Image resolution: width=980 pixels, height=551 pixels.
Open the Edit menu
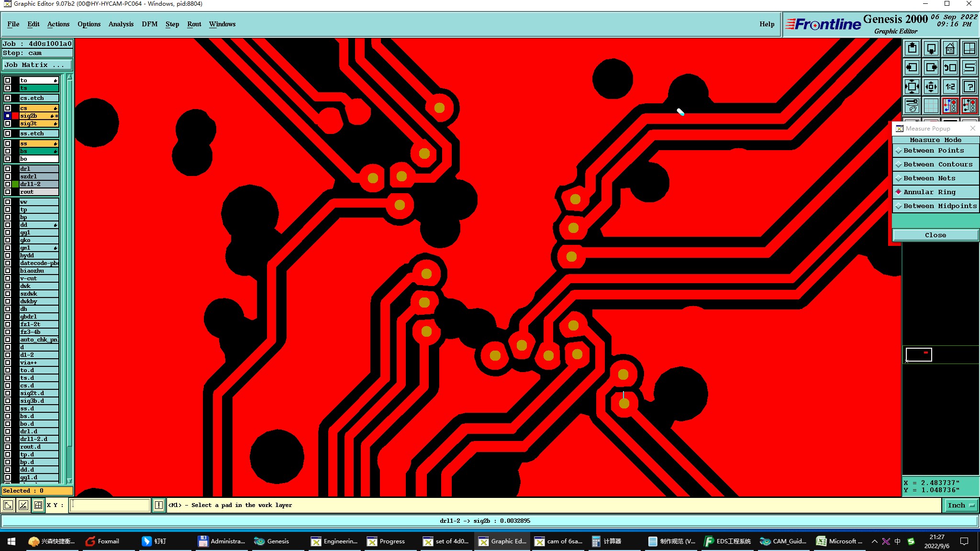pos(33,24)
